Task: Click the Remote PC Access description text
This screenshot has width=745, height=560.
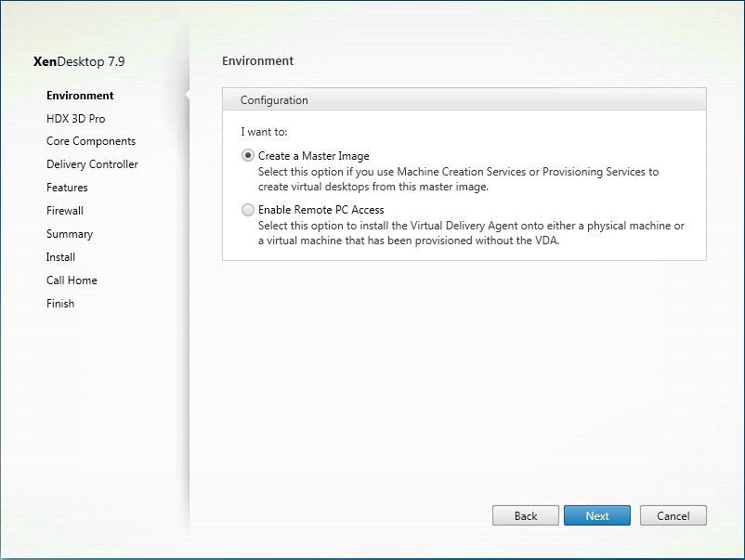Action: (471, 233)
